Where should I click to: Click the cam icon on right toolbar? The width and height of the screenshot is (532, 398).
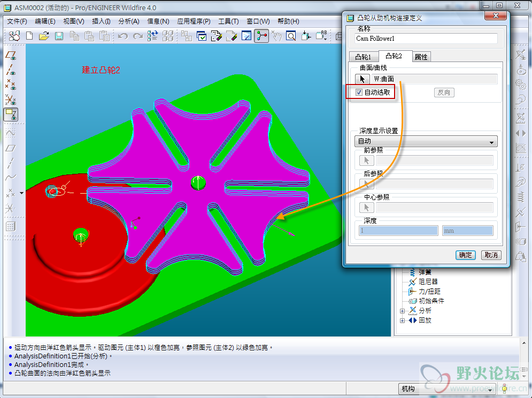521,70
